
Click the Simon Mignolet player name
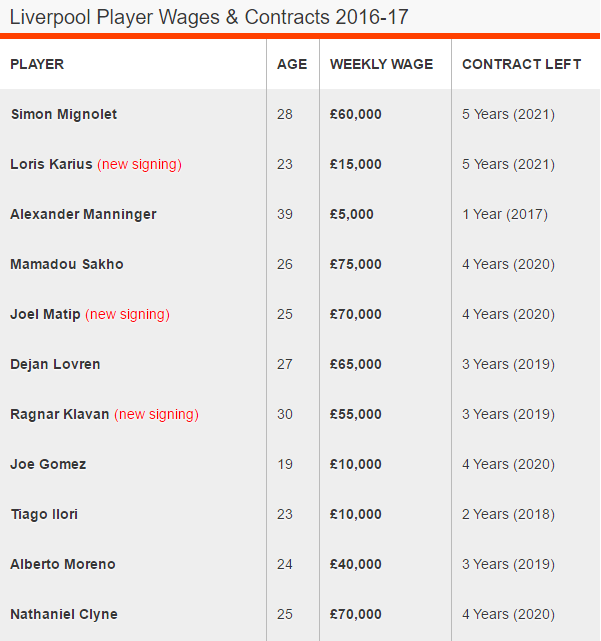point(64,114)
